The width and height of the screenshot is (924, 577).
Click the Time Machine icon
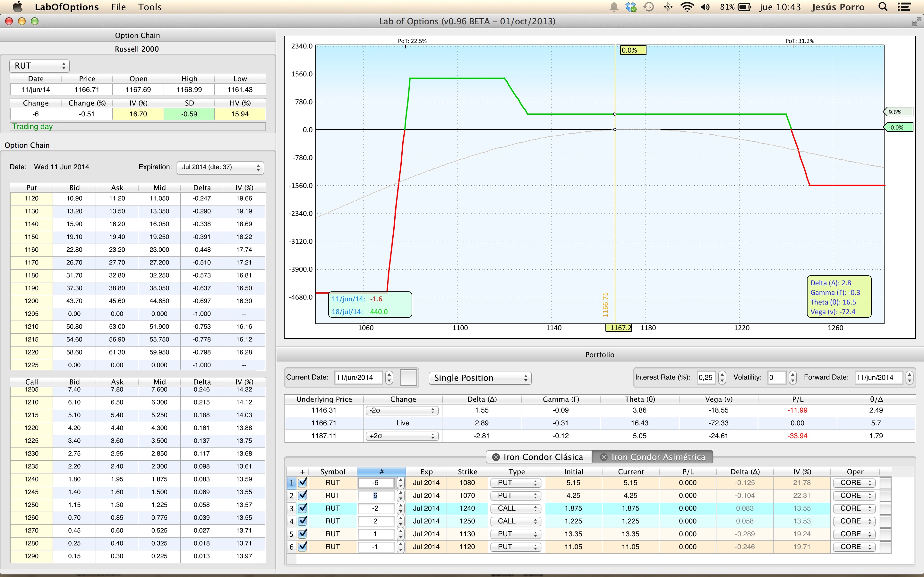coord(649,7)
